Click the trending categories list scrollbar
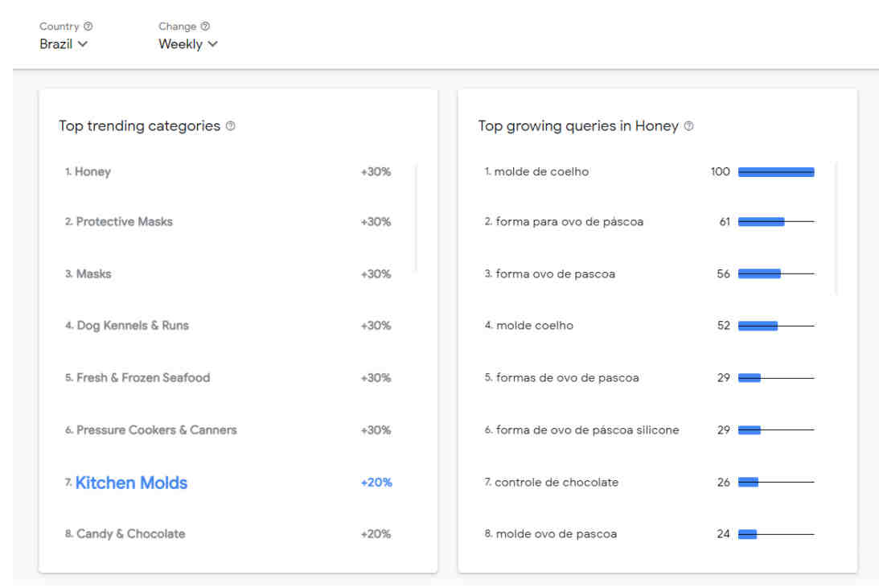 point(417,217)
